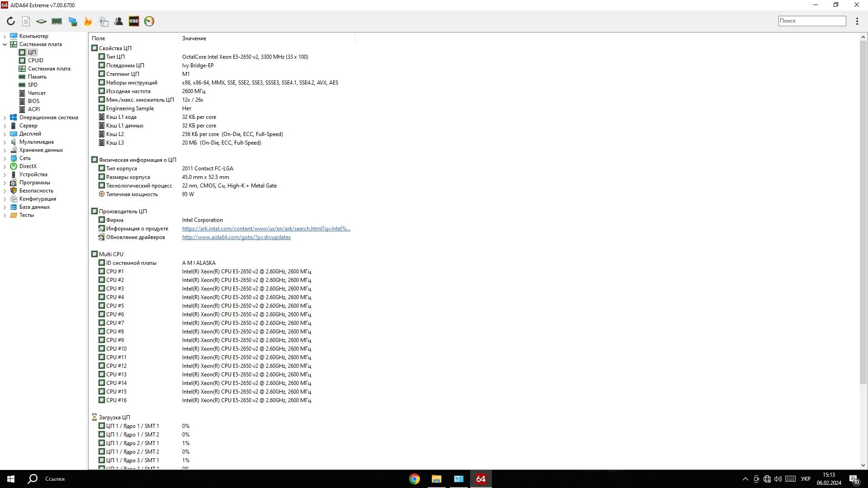Click Intel product information hyperlink
868x488 pixels.
coord(266,228)
